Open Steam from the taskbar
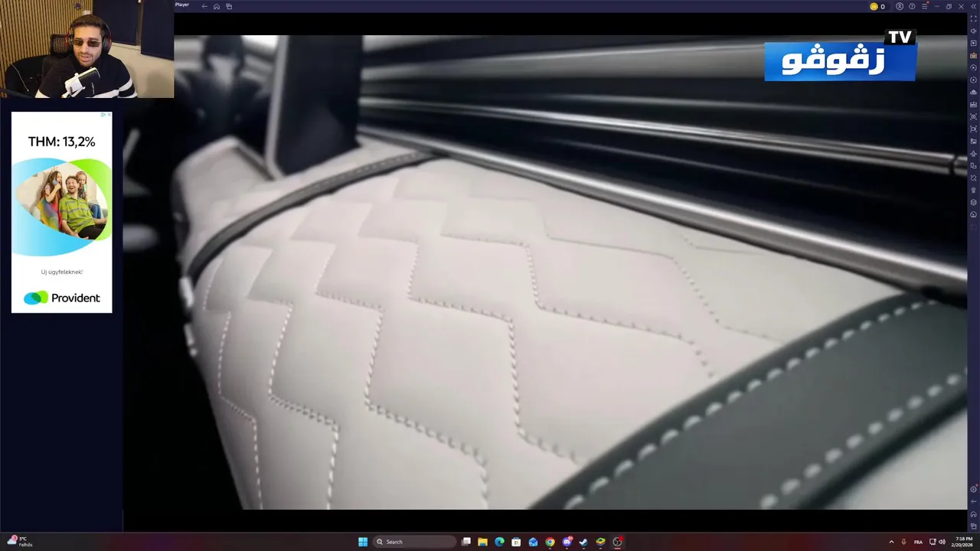This screenshot has width=980, height=551. 583,542
